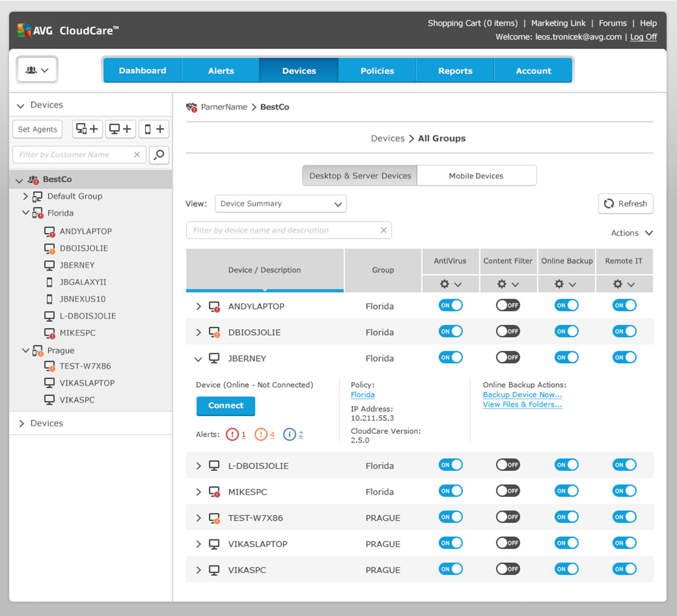
Task: Open the View Files & Folders link
Action: tap(522, 404)
